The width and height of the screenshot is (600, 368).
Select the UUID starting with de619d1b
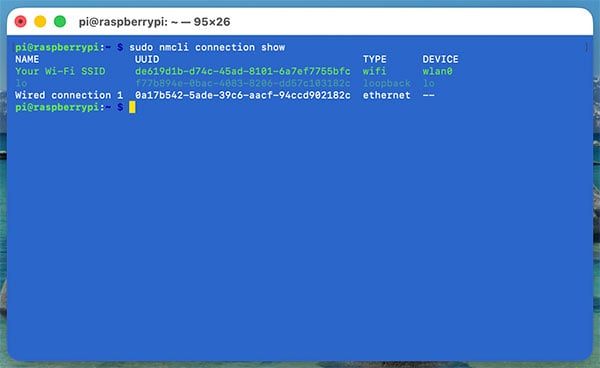coord(243,71)
